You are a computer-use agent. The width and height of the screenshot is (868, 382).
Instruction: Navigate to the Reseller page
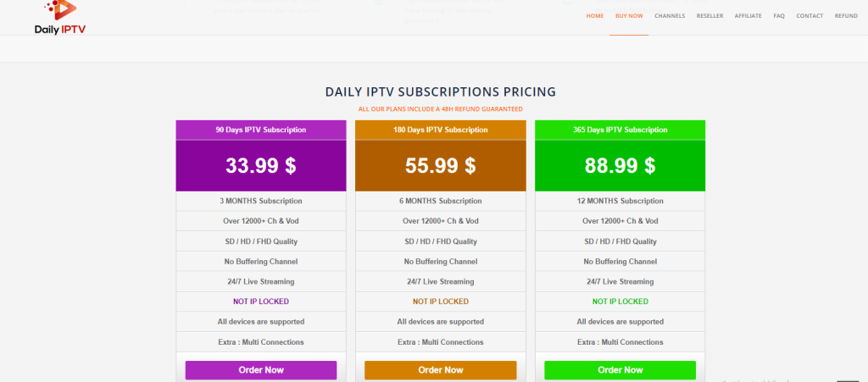[709, 16]
